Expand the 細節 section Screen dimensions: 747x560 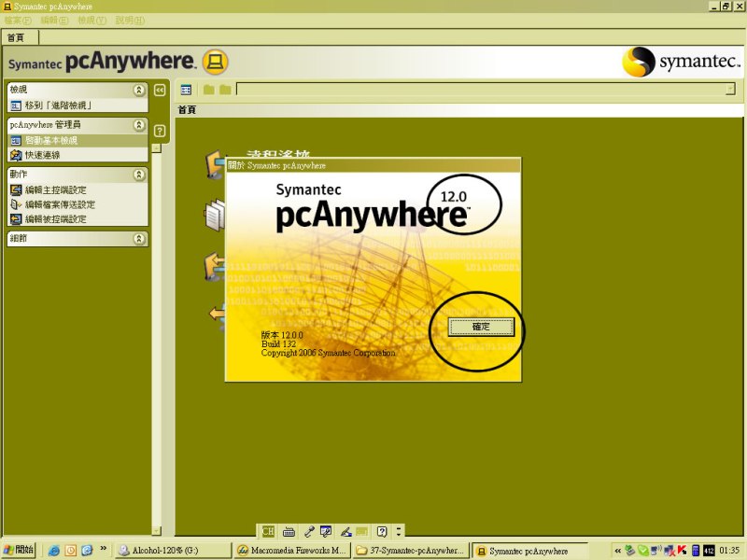click(x=138, y=239)
